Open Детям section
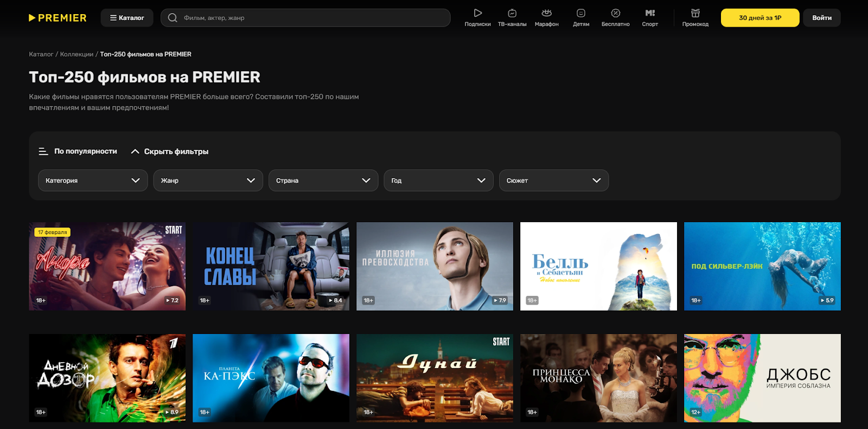The height and width of the screenshot is (429, 868). click(581, 17)
